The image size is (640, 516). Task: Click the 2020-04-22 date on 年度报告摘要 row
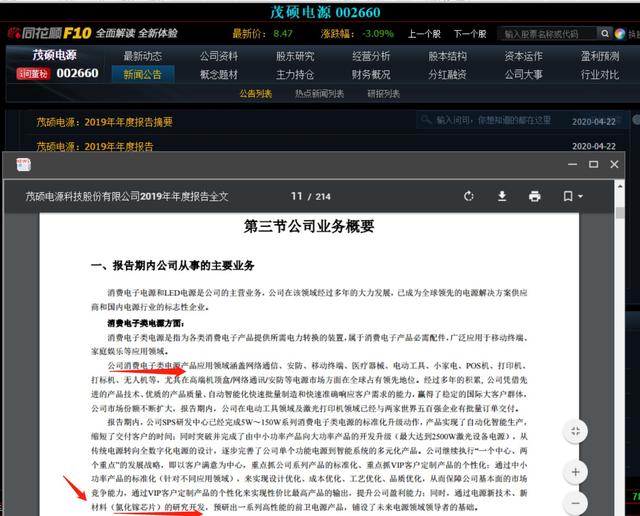click(594, 122)
